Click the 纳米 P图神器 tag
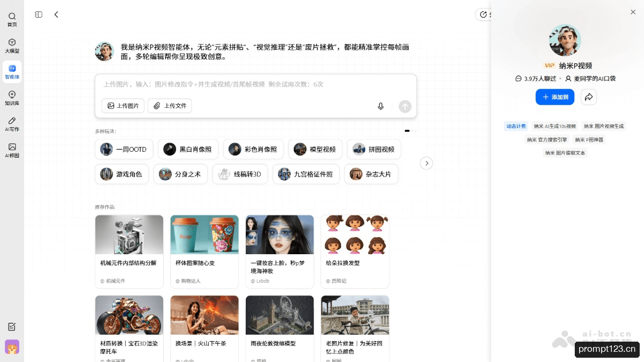The width and height of the screenshot is (644, 362). click(589, 139)
